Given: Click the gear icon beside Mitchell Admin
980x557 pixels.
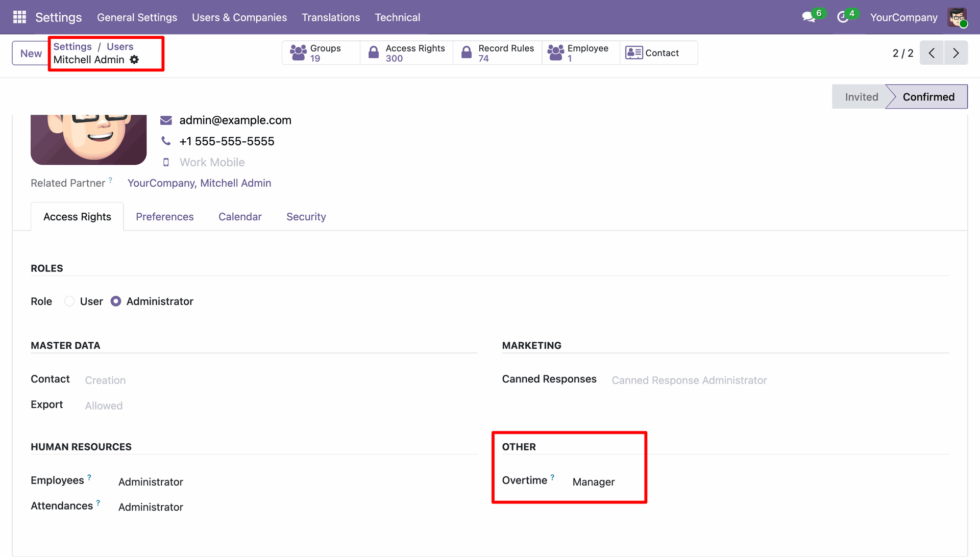Looking at the screenshot, I should click(x=134, y=60).
